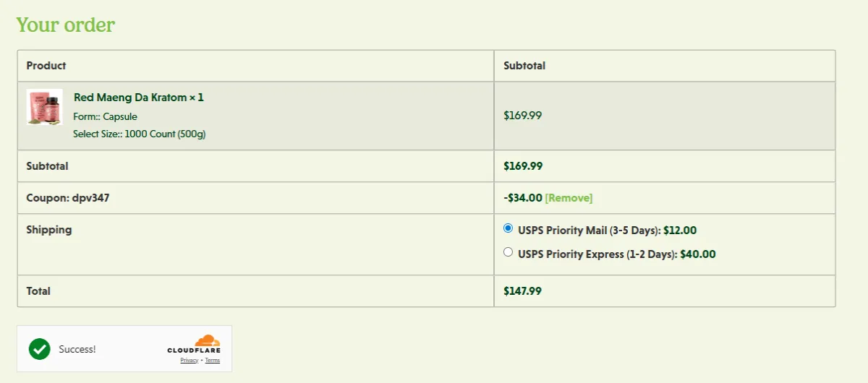Click the green Success checkmark icon
The height and width of the screenshot is (383, 868).
tap(40, 349)
